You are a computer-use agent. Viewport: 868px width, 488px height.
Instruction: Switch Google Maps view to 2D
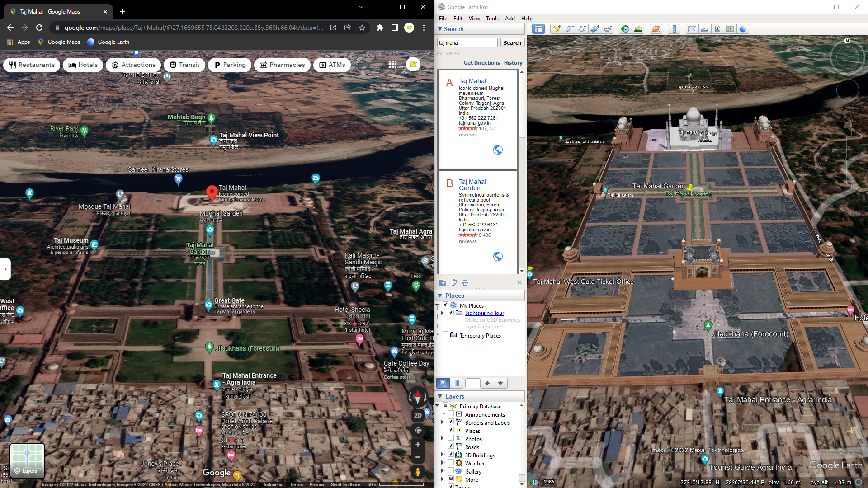pos(418,415)
